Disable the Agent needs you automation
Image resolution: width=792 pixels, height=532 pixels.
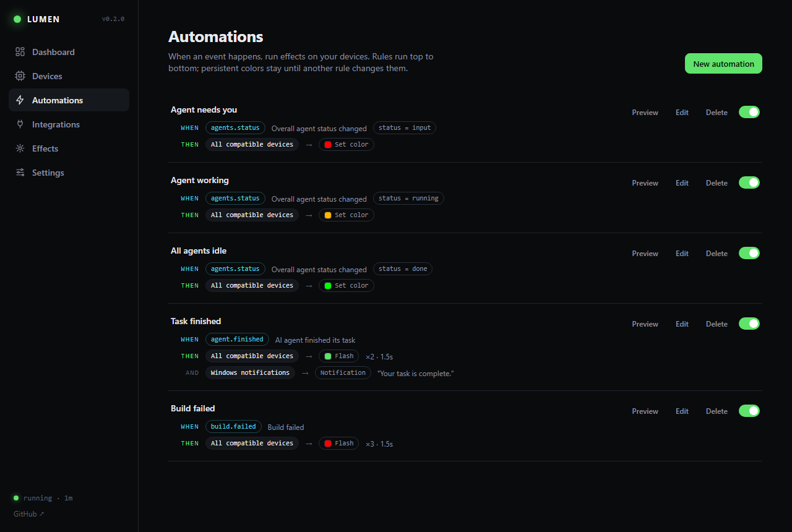coord(749,112)
